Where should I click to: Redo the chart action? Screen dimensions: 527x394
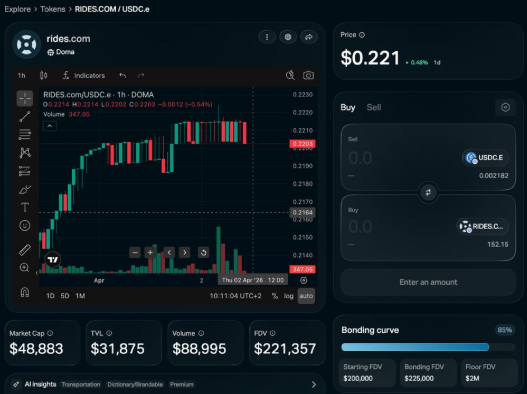(141, 75)
